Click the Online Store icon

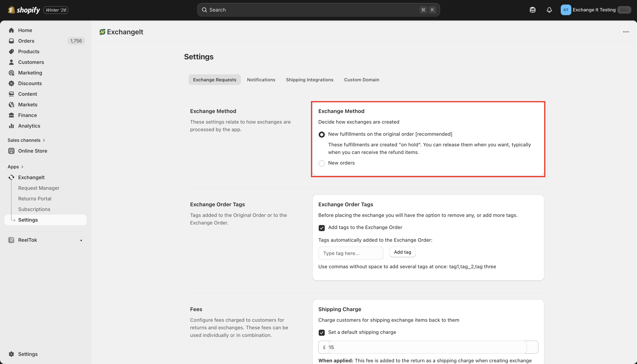(x=11, y=151)
